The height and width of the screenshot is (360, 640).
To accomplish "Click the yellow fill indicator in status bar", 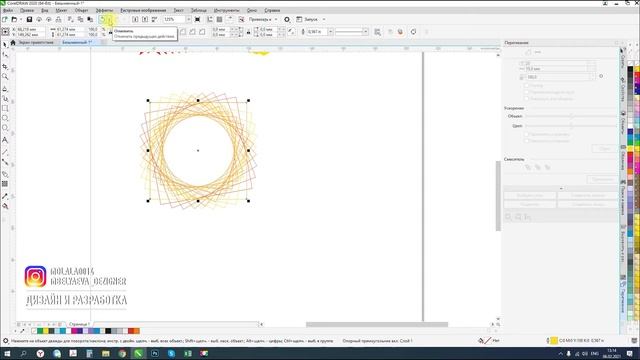I will pos(554,340).
